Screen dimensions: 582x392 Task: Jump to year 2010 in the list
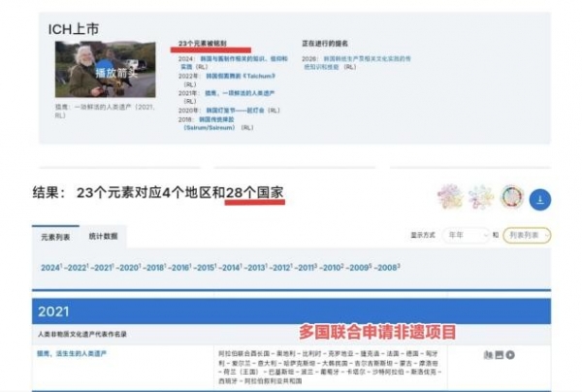click(333, 268)
